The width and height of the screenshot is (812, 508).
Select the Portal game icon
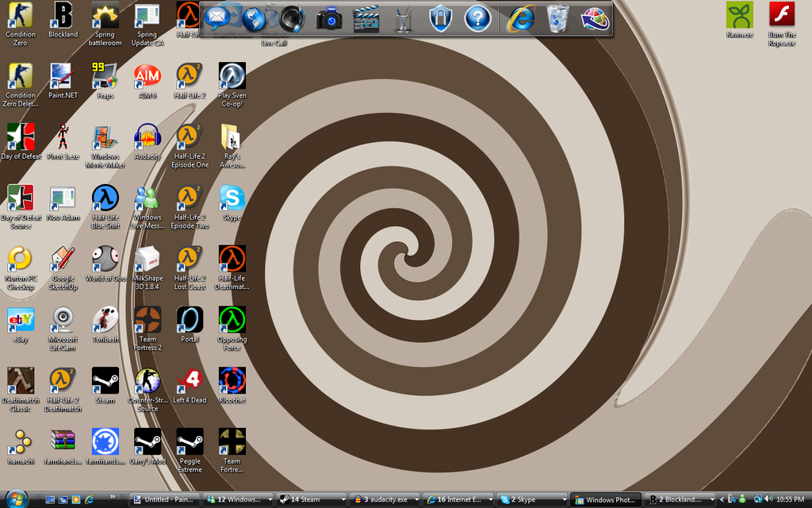190,325
